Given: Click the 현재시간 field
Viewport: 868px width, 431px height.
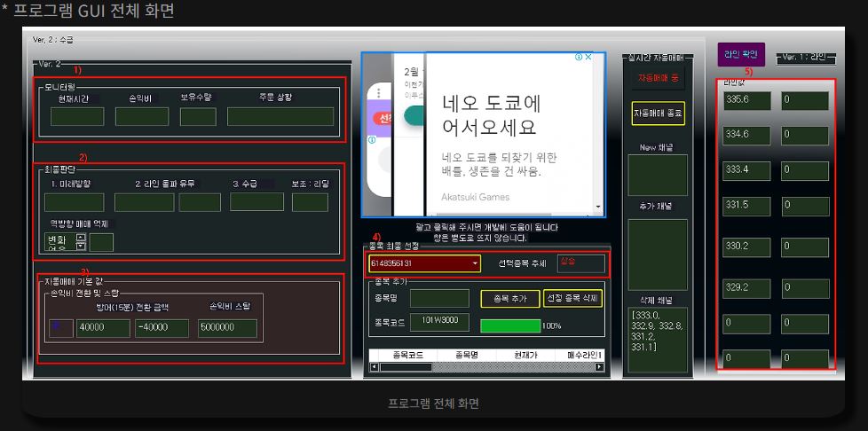Looking at the screenshot, I should (x=77, y=117).
